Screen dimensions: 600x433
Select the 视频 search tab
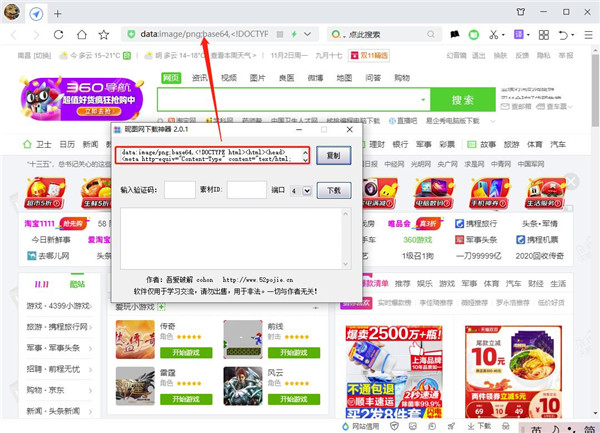(x=229, y=77)
